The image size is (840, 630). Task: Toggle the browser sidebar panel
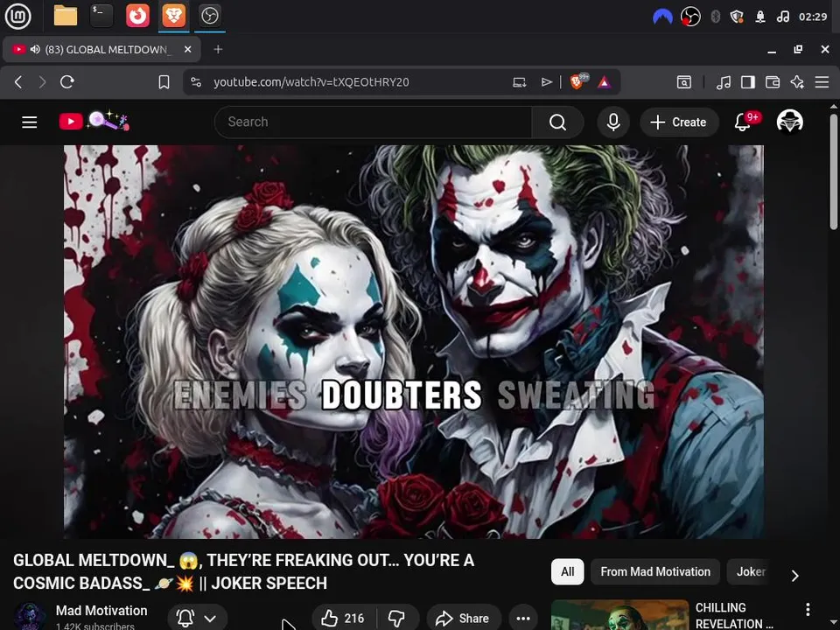tap(748, 82)
